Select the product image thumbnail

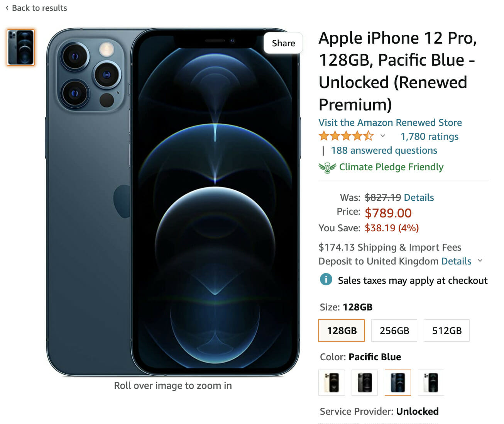coord(21,47)
